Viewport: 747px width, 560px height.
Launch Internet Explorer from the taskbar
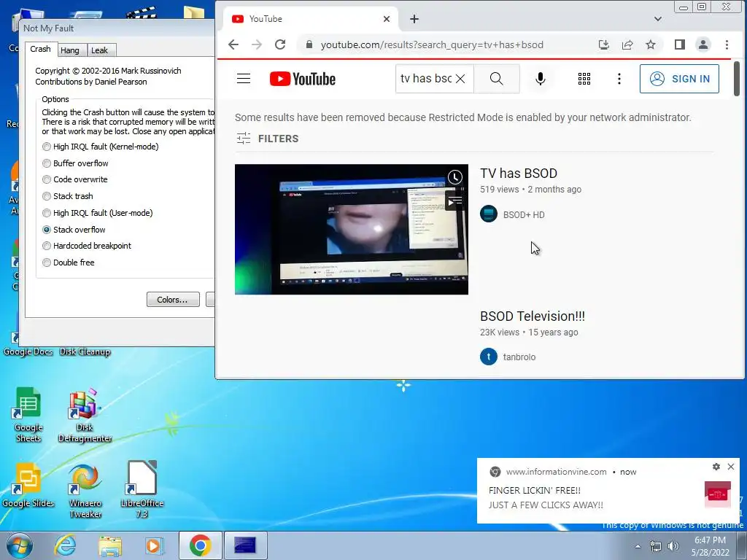(x=65, y=545)
